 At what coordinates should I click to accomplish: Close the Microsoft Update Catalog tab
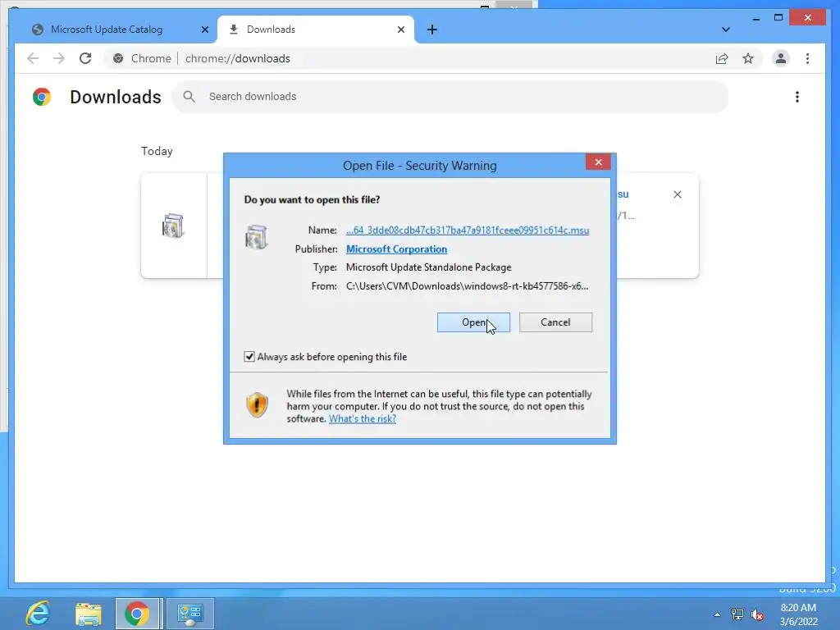[x=204, y=30]
